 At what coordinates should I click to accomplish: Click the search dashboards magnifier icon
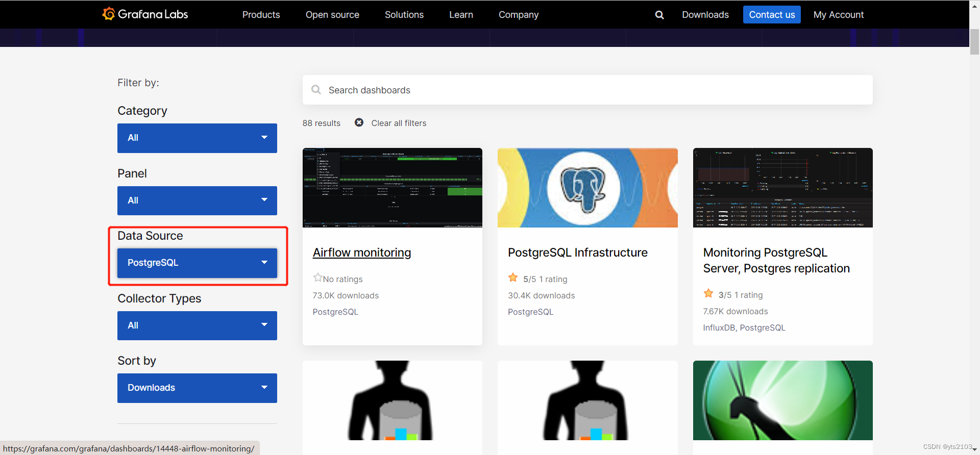point(316,90)
